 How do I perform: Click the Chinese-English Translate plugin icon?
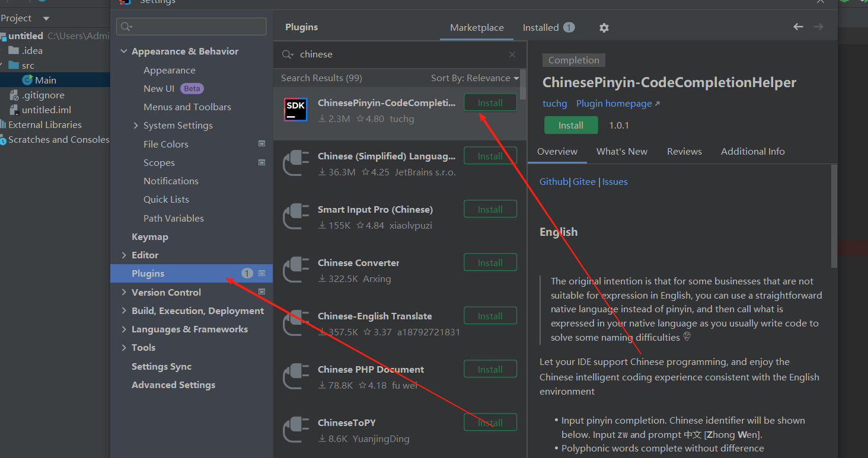(295, 323)
